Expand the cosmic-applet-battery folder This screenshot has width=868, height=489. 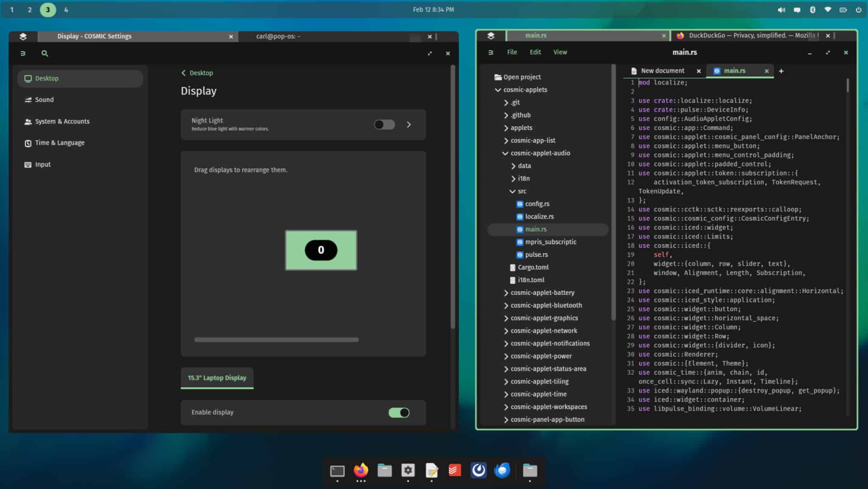(x=506, y=292)
